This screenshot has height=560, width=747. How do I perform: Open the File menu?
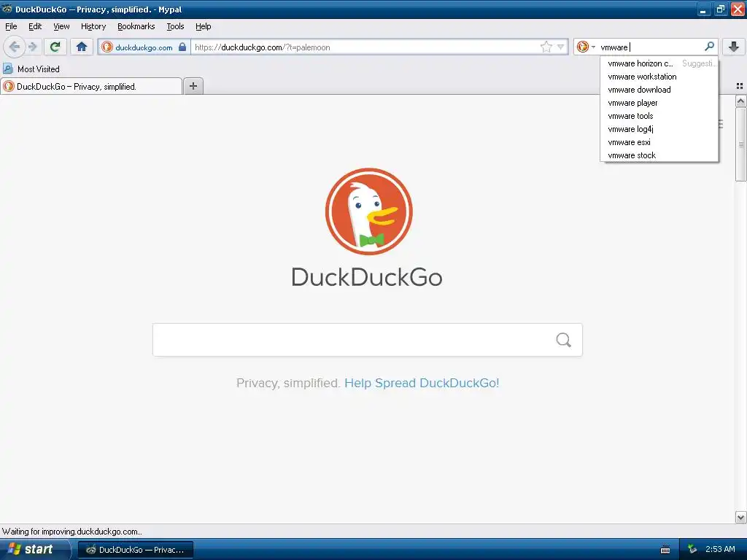coord(11,26)
